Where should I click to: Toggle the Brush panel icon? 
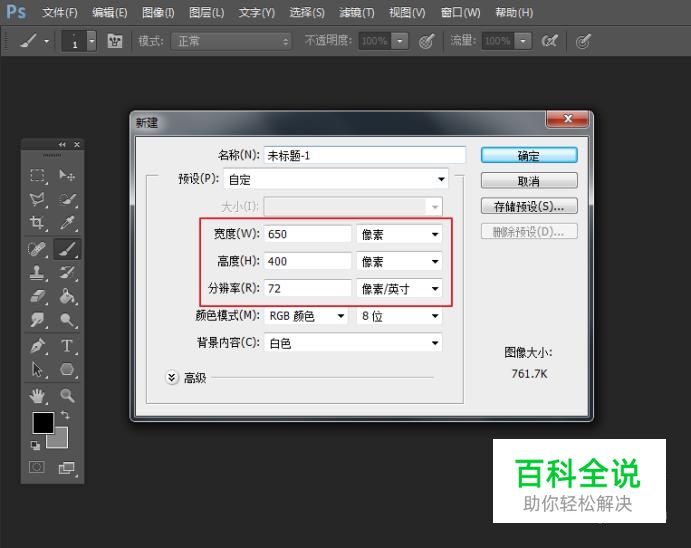(x=115, y=41)
